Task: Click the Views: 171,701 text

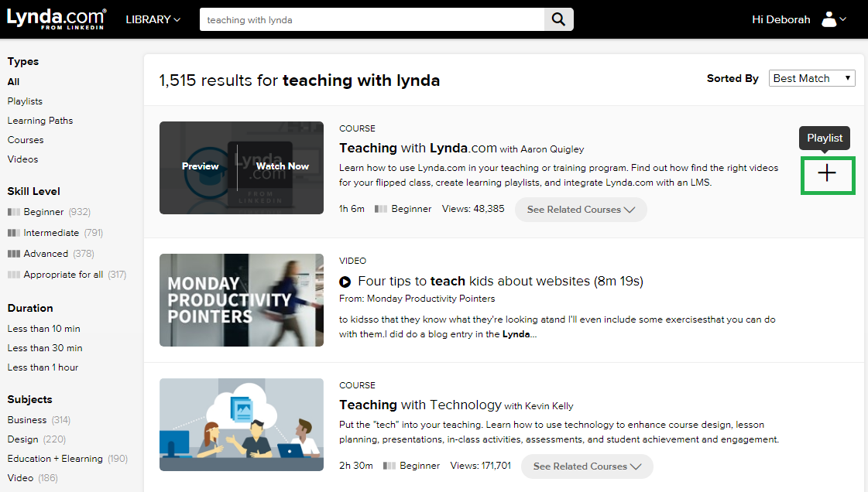Action: pos(481,466)
